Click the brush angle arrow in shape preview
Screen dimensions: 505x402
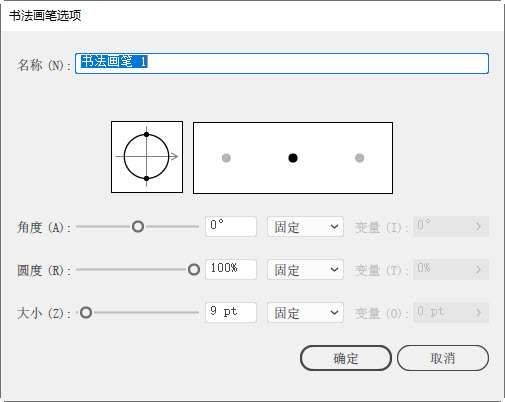[x=174, y=156]
